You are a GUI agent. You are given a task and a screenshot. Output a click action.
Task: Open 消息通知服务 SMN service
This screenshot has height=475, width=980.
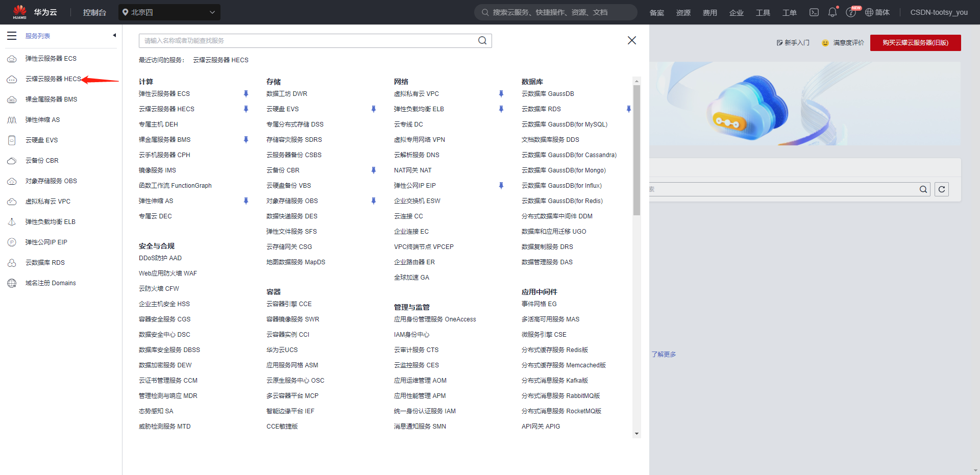click(420, 427)
